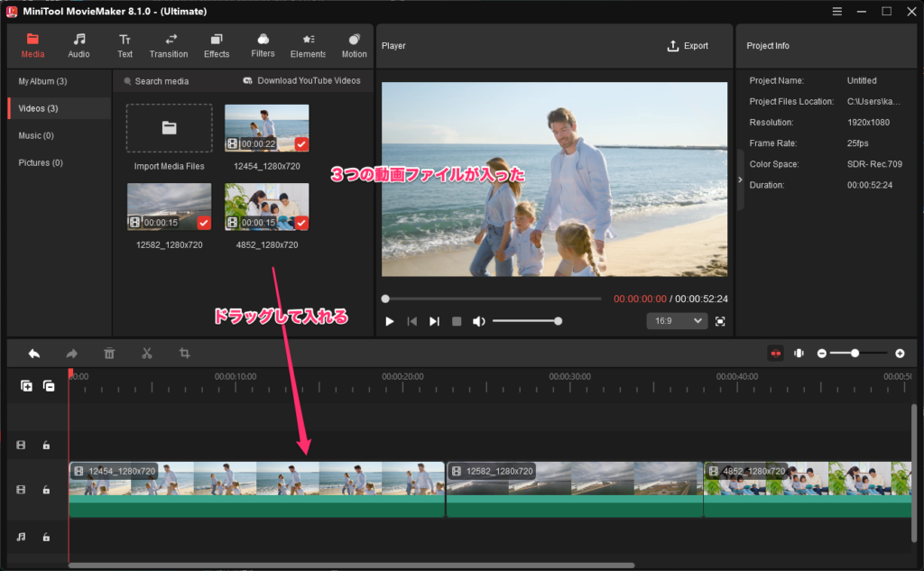Open the hamburger menu in title bar
The height and width of the screenshot is (571, 924).
tap(837, 11)
